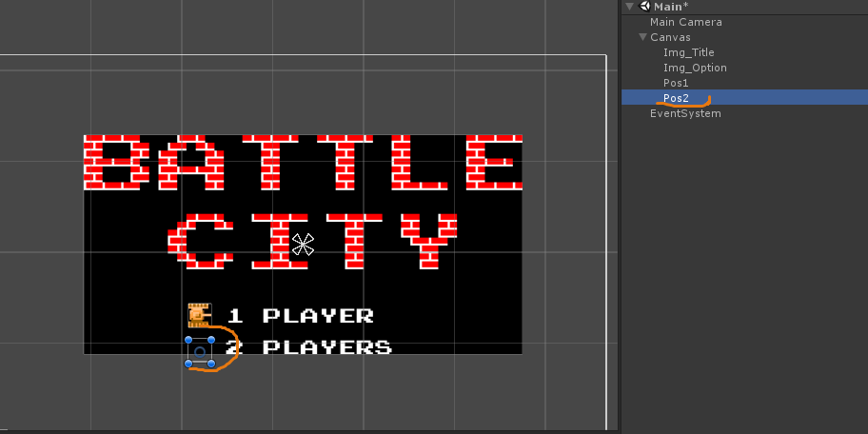Click the white anchor gizmo in the scene
The height and width of the screenshot is (434, 868).
303,244
